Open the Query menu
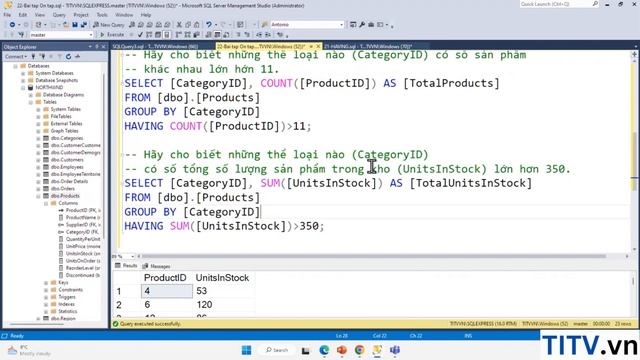Screen dimensions: 640x360 [x=59, y=15]
